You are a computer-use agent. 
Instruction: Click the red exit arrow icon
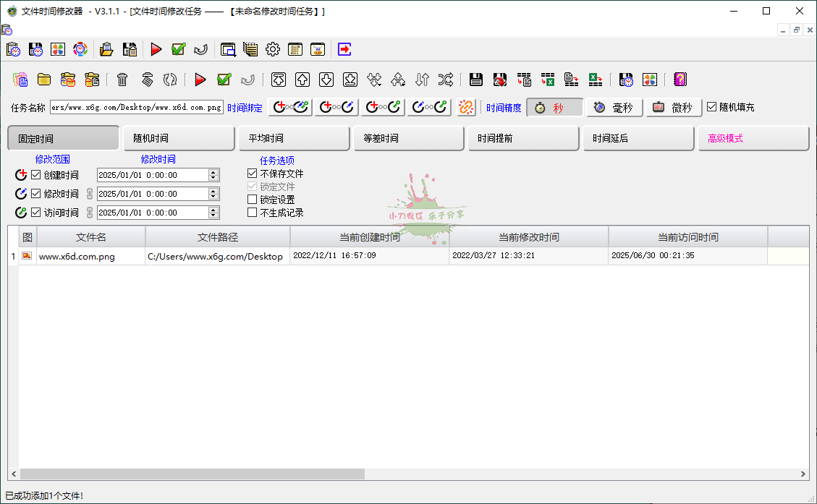344,49
